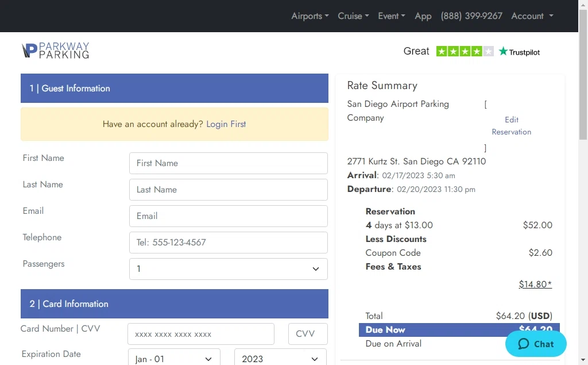Open the Account dropdown
This screenshot has width=588, height=365.
(x=532, y=16)
